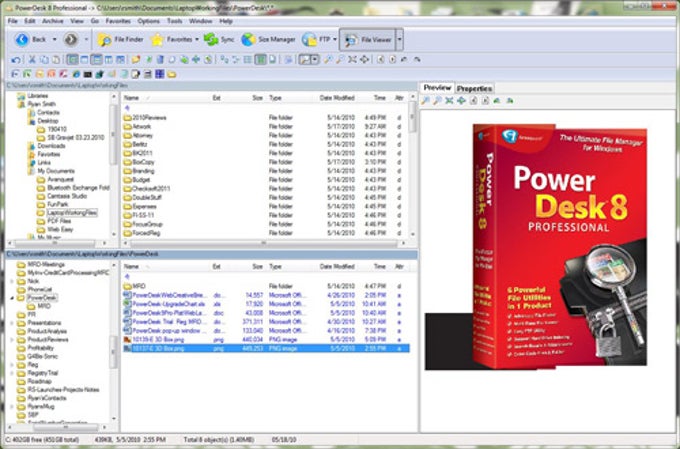This screenshot has height=449, width=680.
Task: Click the blue grid icon in the launch bar
Action: (160, 74)
